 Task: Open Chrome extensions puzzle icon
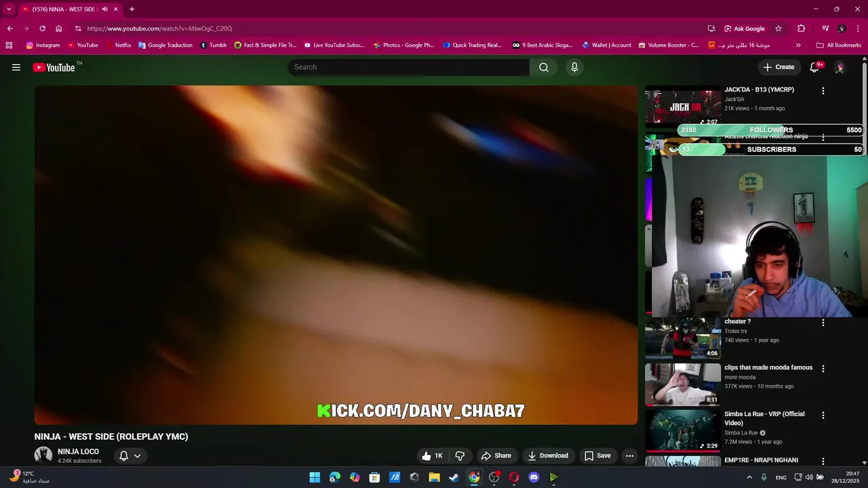[x=802, y=28]
